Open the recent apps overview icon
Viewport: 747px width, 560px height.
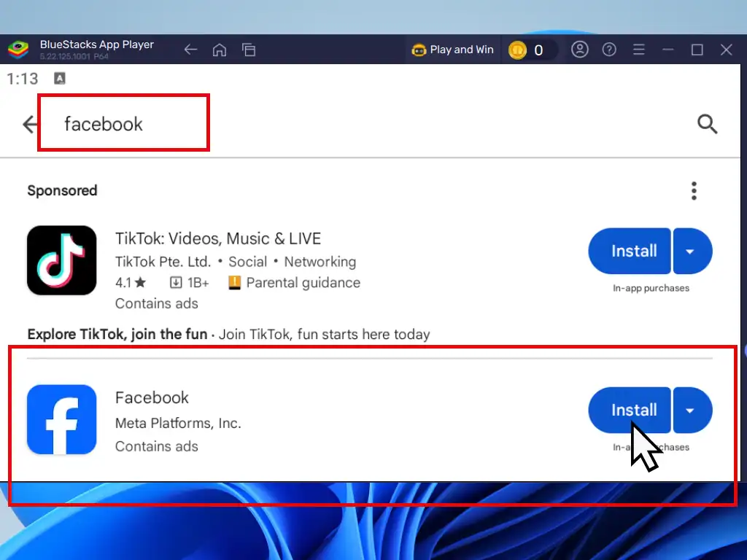click(249, 50)
